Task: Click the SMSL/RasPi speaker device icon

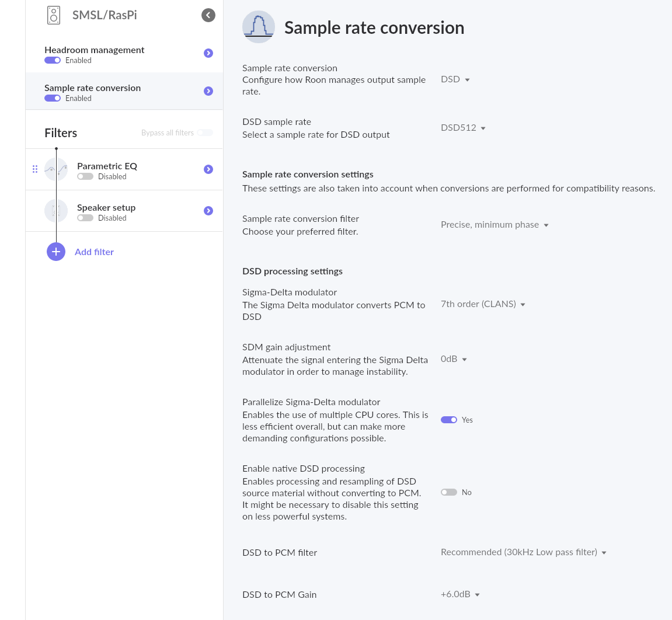Action: click(54, 15)
